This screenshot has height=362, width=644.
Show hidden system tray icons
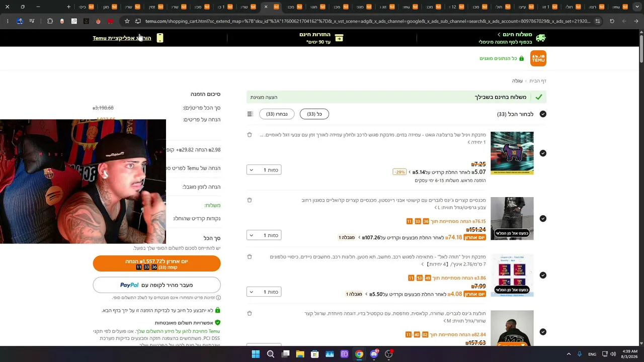569,354
